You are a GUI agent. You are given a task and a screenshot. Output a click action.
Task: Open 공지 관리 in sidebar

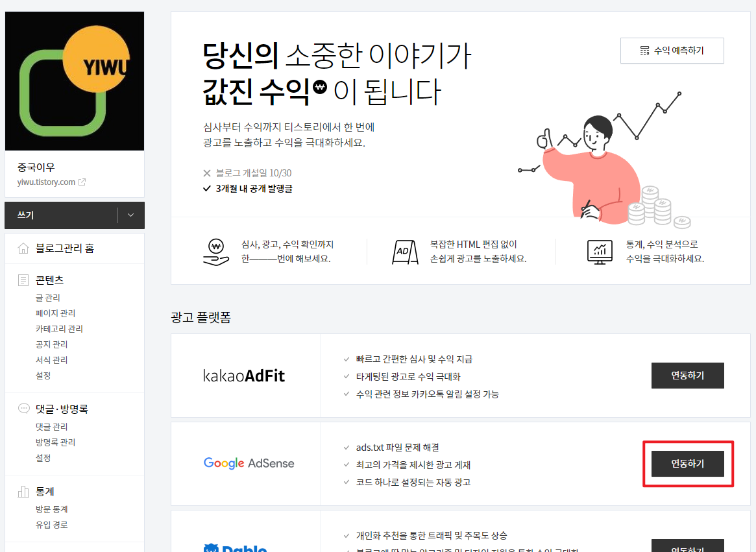(51, 344)
